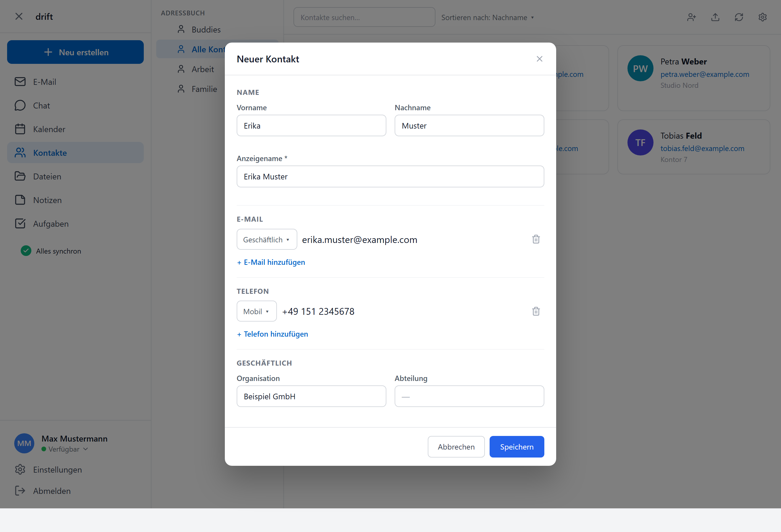Image resolution: width=781 pixels, height=532 pixels.
Task: Select the Arbeit address book
Action: coord(217,69)
